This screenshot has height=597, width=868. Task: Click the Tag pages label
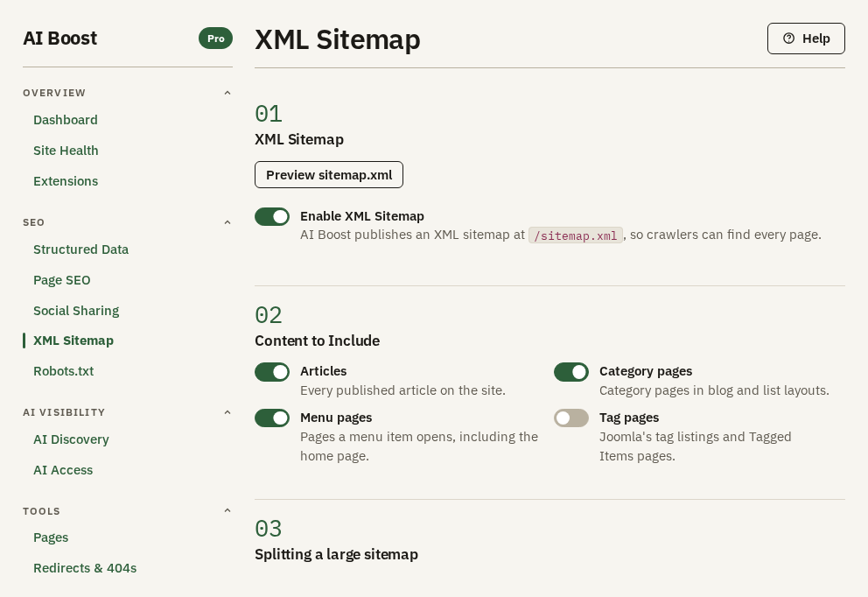click(x=629, y=418)
